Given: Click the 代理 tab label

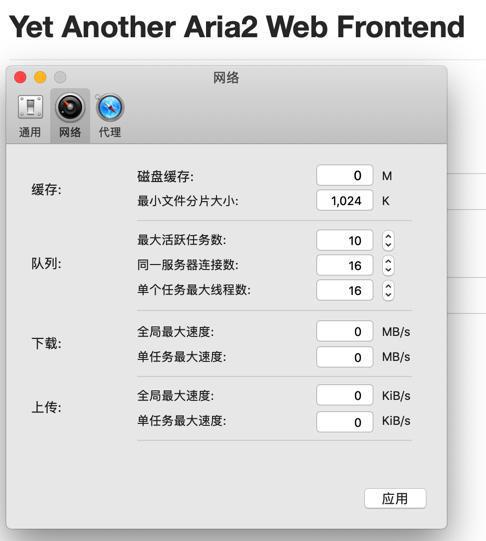Looking at the screenshot, I should 110,132.
